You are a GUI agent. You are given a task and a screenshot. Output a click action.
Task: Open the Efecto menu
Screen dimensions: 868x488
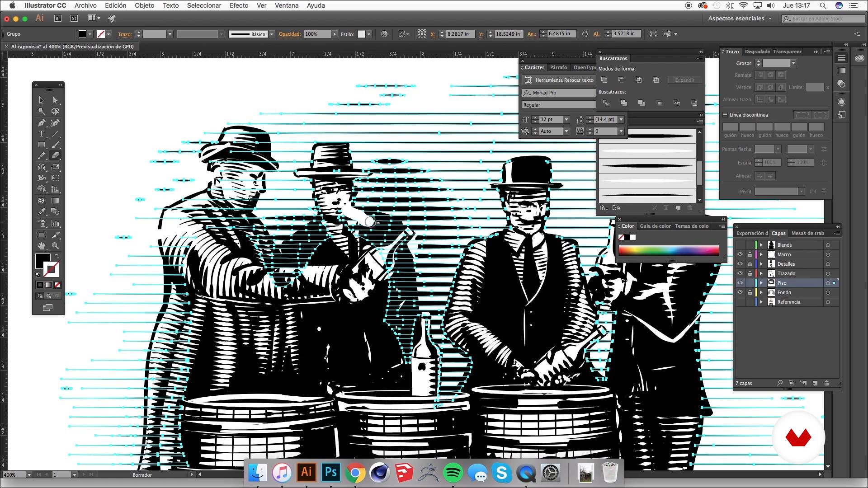239,5
